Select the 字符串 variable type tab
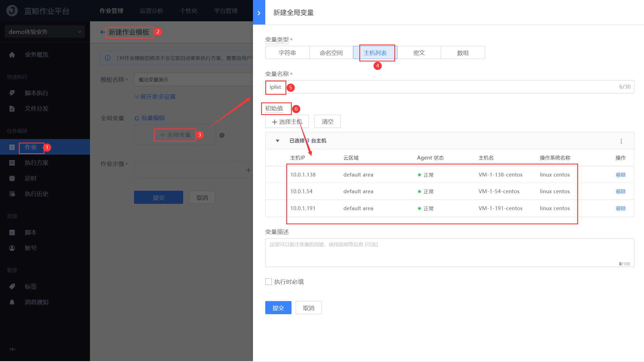Viewport: 644px width, 362px height. coord(287,52)
